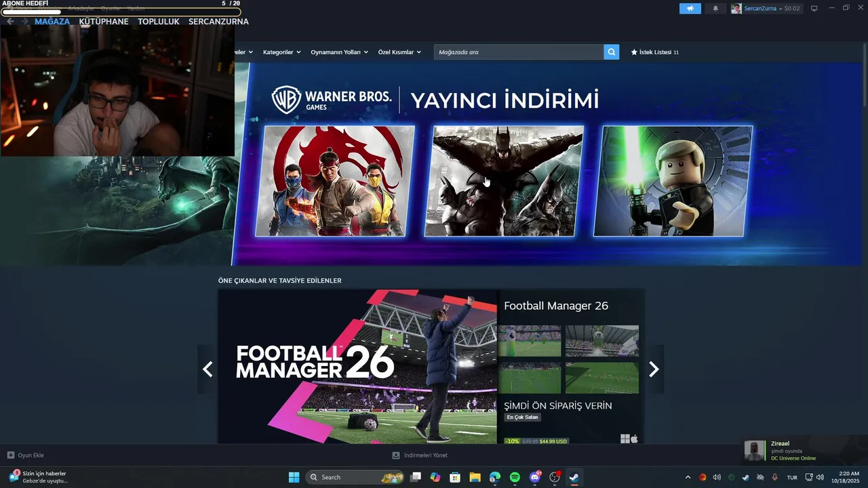Click the Oyun Ekle button
The height and width of the screenshot is (488, 868).
25,455
